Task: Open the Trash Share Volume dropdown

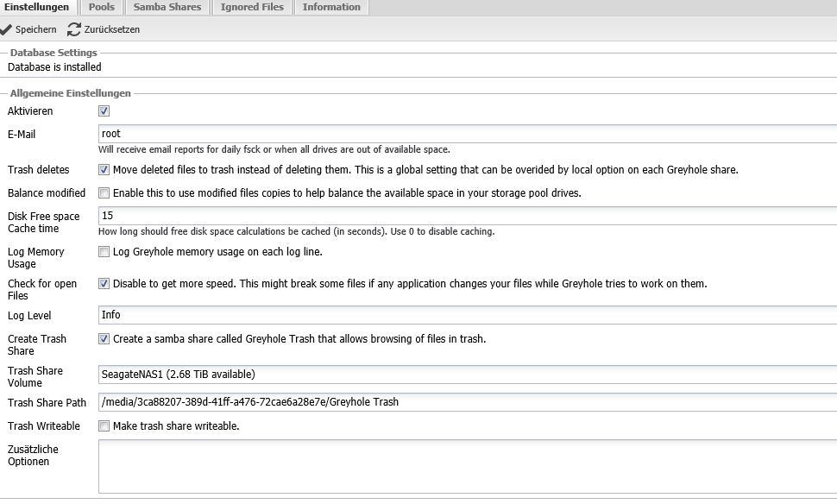Action: [467, 375]
